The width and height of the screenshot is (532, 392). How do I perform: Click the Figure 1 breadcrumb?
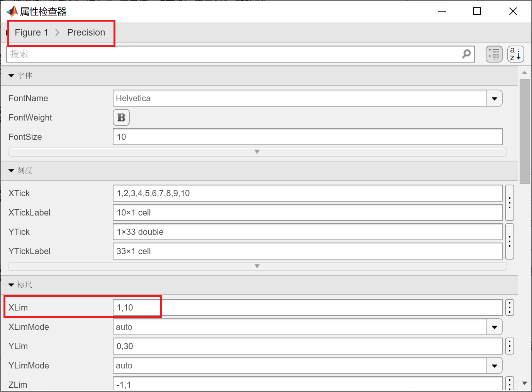click(x=32, y=32)
